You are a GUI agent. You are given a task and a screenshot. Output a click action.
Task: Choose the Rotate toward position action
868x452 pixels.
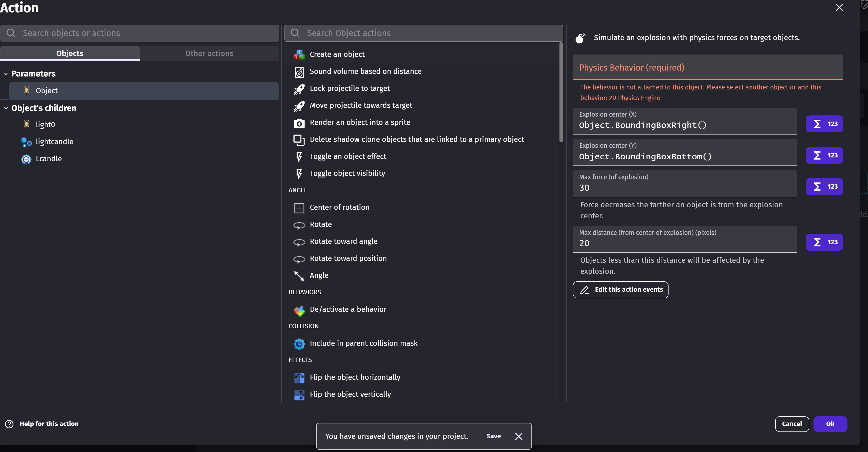pos(422,259)
